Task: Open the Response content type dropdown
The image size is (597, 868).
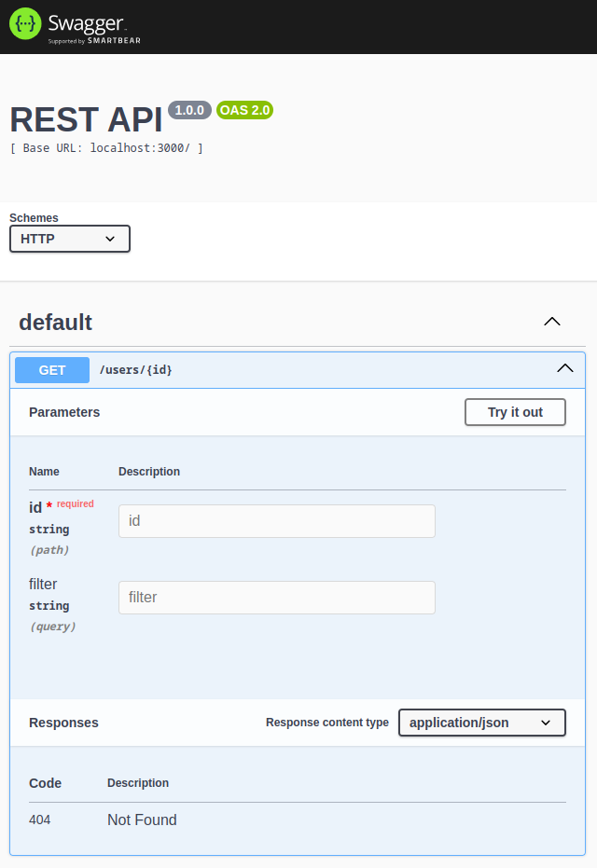Action: (x=481, y=722)
